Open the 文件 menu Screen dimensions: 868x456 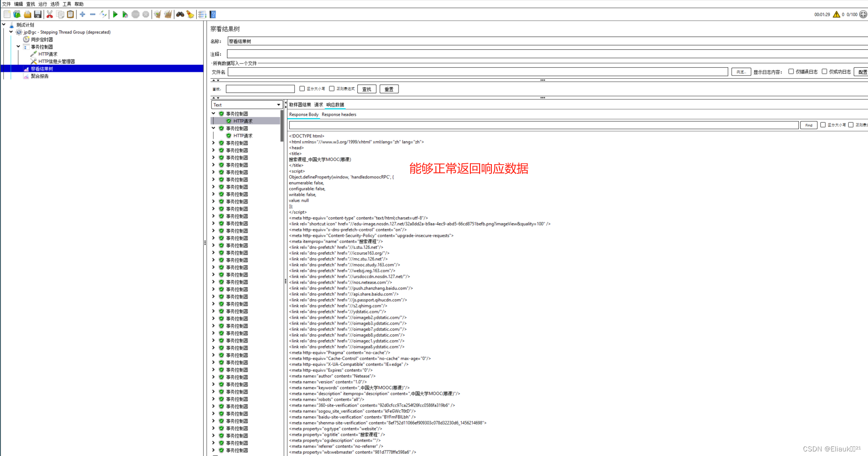point(6,4)
